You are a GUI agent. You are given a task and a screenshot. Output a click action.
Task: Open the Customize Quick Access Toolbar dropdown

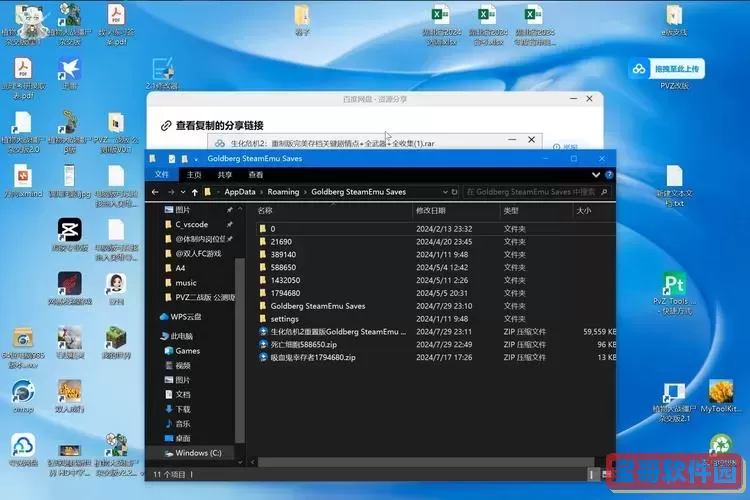196,159
